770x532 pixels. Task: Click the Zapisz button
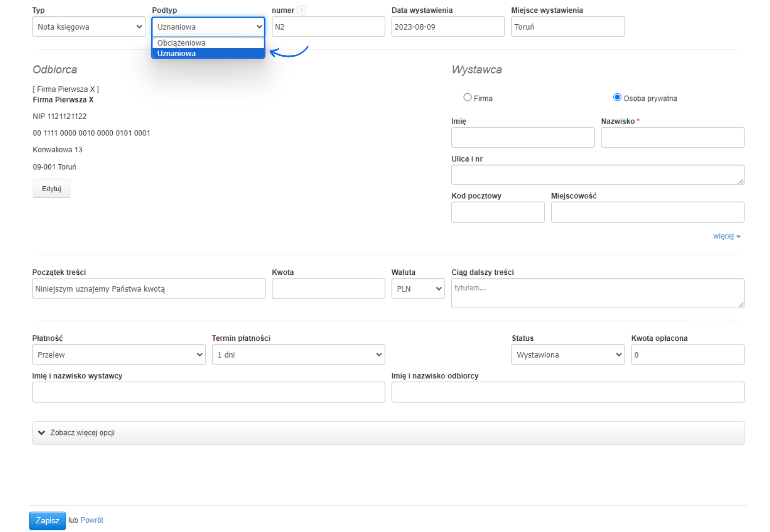tap(47, 520)
